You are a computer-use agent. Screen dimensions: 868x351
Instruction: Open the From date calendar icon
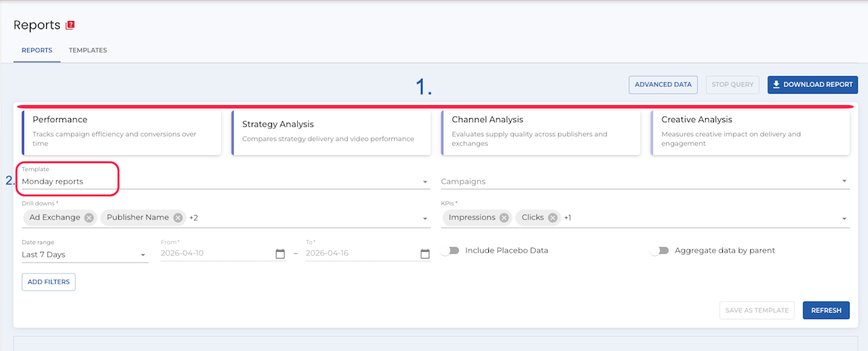pyautogui.click(x=280, y=254)
